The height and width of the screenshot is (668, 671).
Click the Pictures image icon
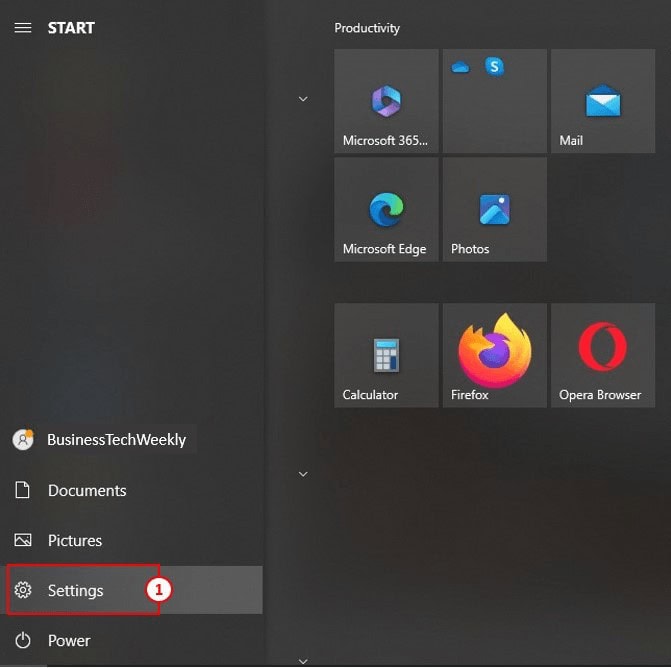tap(23, 540)
